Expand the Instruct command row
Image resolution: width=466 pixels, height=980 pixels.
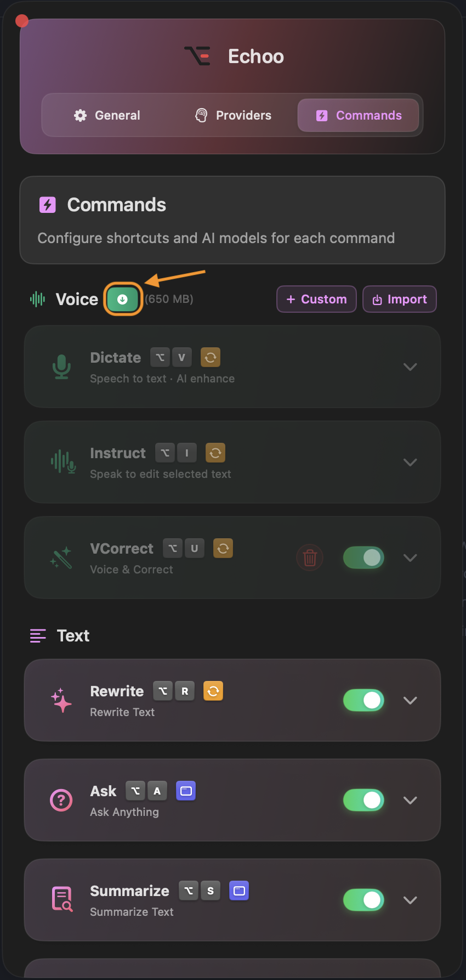coord(410,462)
